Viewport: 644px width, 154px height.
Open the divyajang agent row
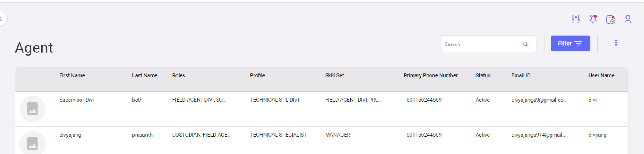322,140
